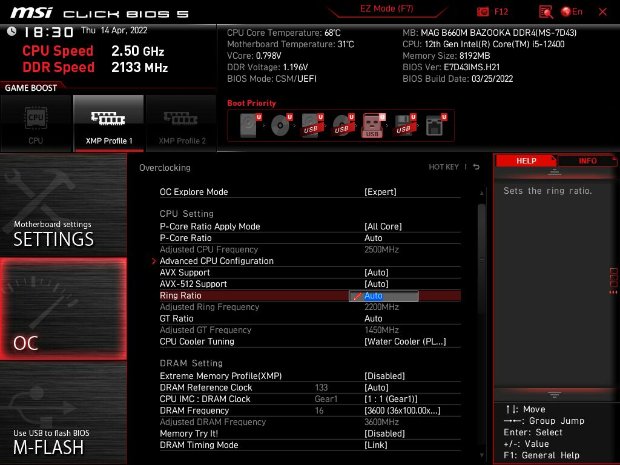Screen dimensions: 620x465
Task: Select the CD/DVD drive boot priority icon
Action: (x=282, y=125)
